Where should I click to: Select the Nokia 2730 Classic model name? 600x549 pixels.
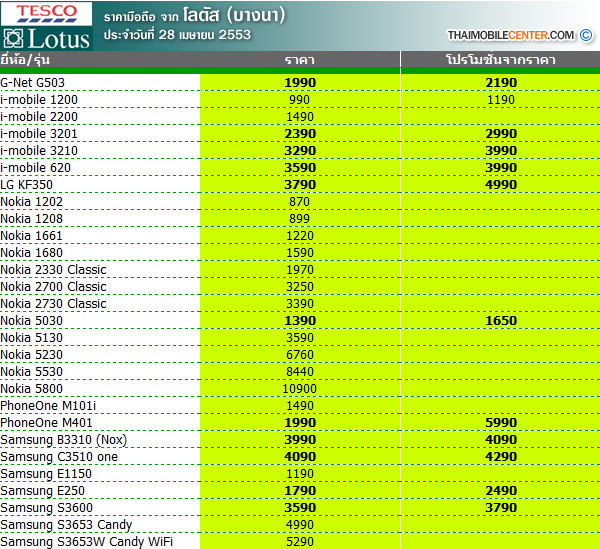(x=53, y=304)
